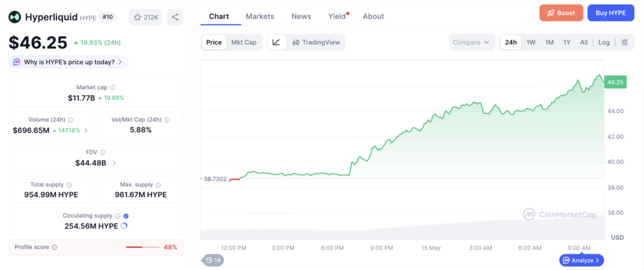Viewport: 644px width, 270px height.
Task: Click the info icon next to FDV
Action: click(x=103, y=152)
